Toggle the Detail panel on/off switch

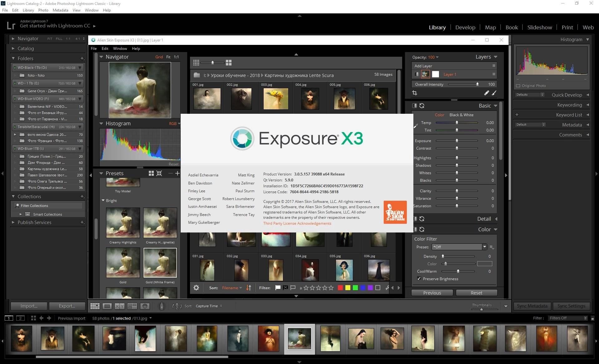[415, 219]
